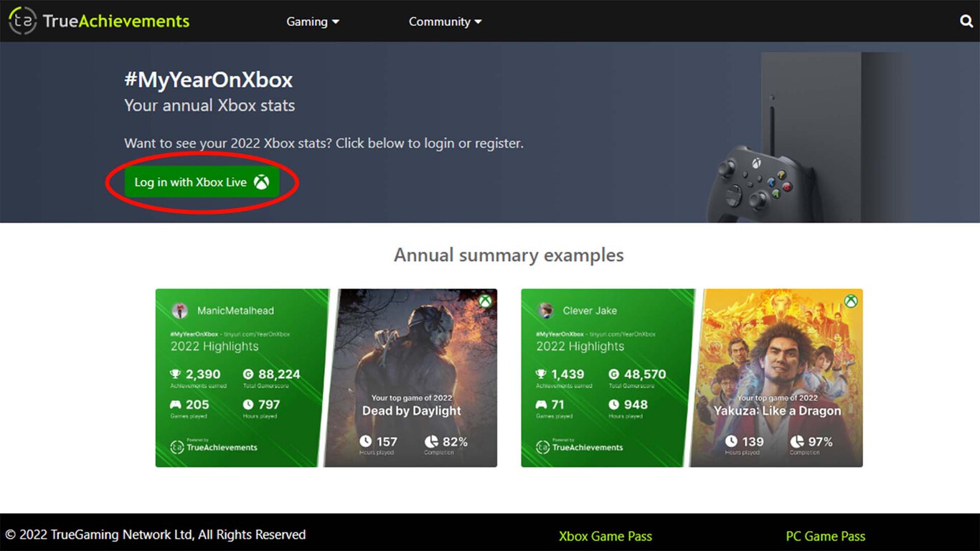Click the Xbox sphere icon on Yakuza card
Viewport: 980px width, 551px height.
[x=851, y=301]
